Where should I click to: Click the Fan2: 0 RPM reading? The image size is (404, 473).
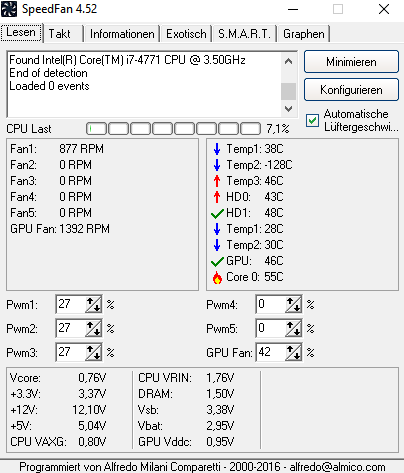(51, 165)
